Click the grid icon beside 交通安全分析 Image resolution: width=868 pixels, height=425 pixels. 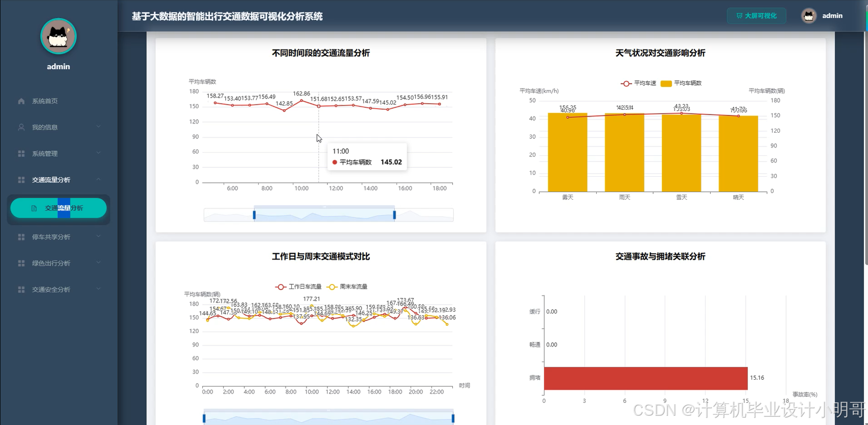tap(21, 289)
